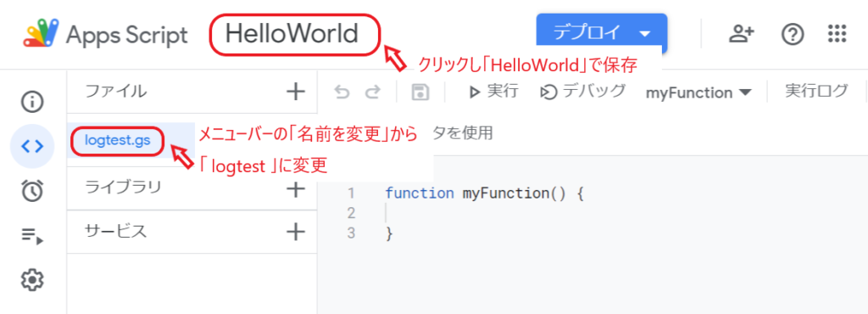868x314 pixels.
Task: Open the Google apps grid icon
Action: pos(837,34)
